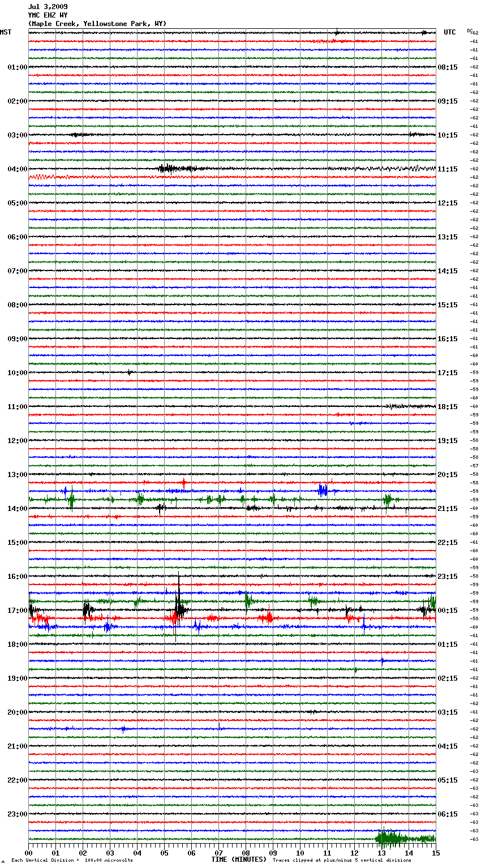Click the "08:15" UTC time label
Image resolution: width=481 pixels, height=868 pixels.
pos(448,67)
